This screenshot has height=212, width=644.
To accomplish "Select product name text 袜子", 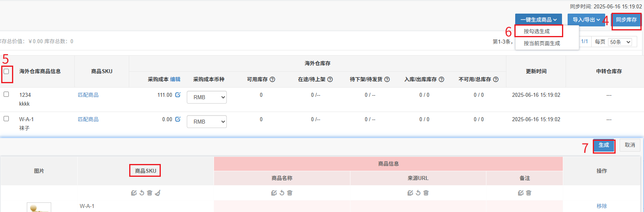I will click(24, 128).
